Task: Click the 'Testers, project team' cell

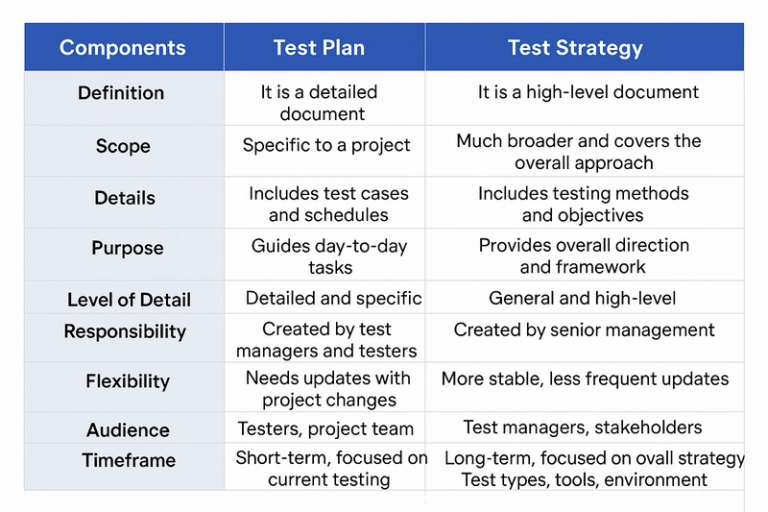Action: (326, 429)
